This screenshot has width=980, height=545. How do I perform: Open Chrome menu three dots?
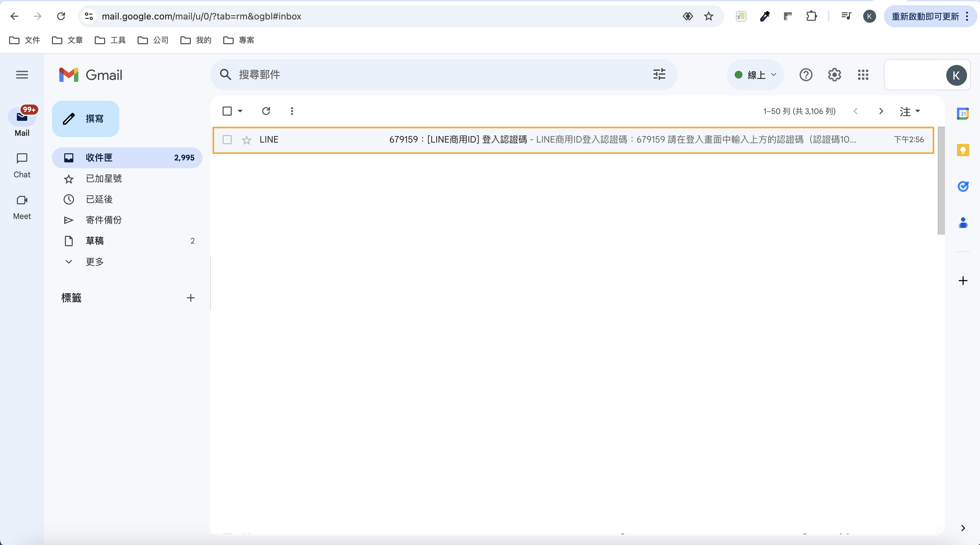coord(967,16)
